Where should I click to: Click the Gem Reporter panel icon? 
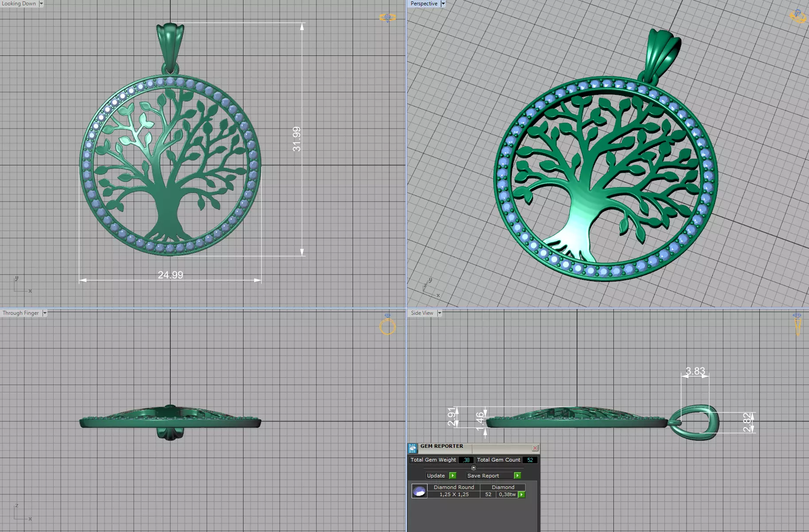click(412, 448)
